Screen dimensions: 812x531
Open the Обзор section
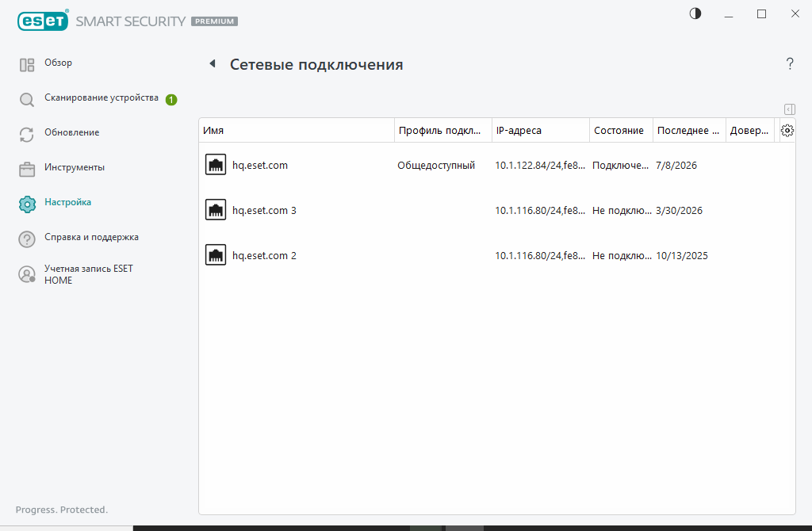pyautogui.click(x=58, y=63)
